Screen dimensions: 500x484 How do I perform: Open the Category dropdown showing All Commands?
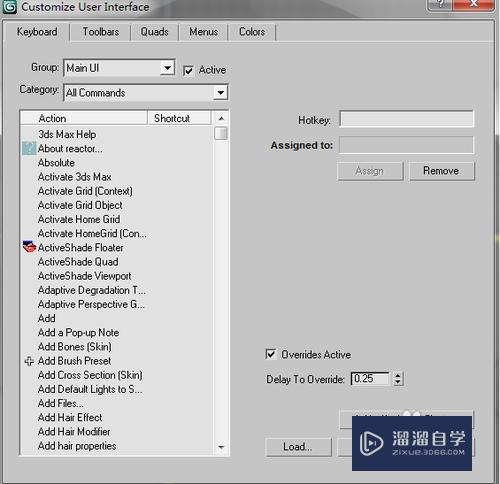[146, 92]
